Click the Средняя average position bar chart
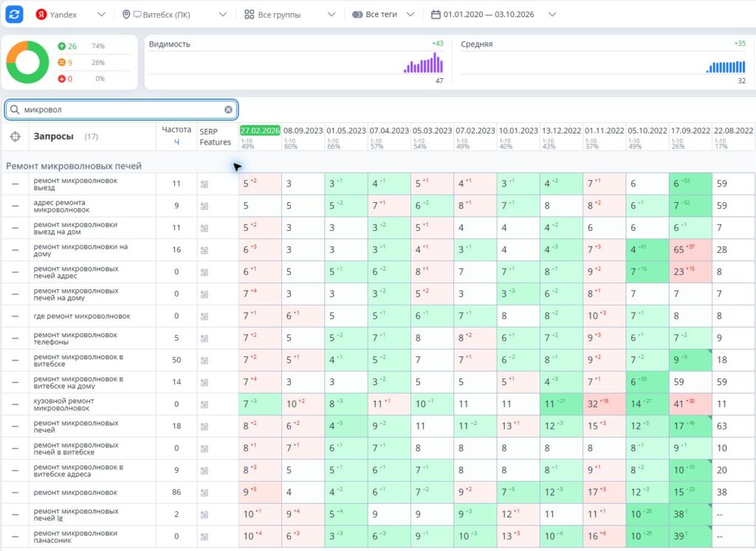This screenshot has width=756, height=551. click(x=726, y=67)
